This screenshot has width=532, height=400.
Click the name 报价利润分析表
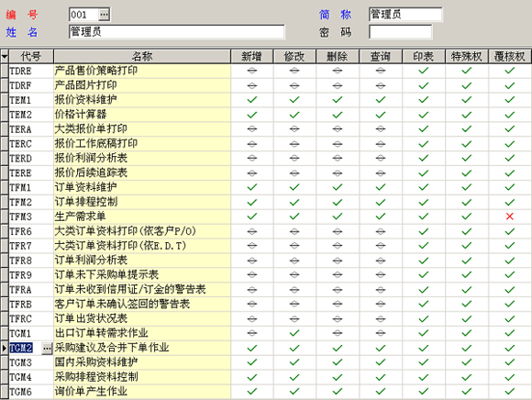point(91,158)
